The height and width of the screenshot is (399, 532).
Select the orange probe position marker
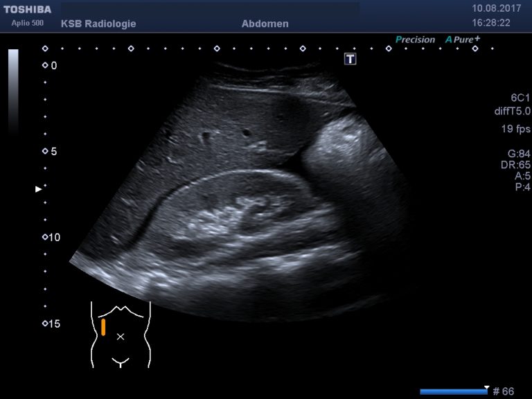point(103,327)
